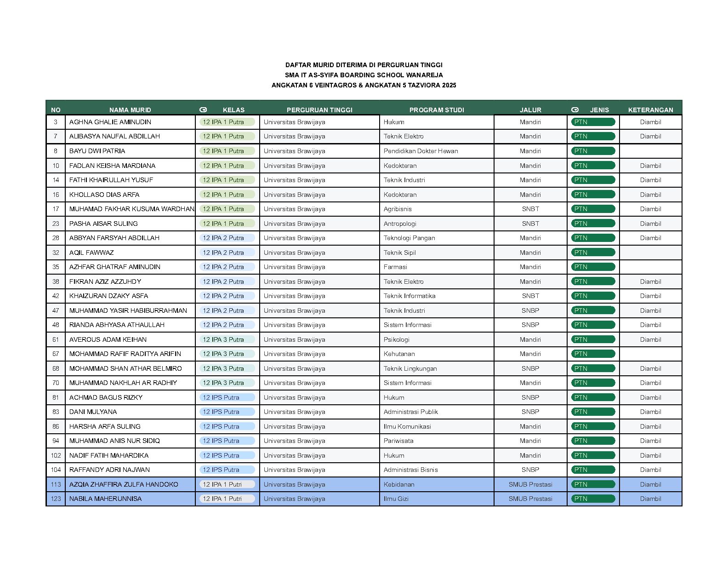The height and width of the screenshot is (563, 728).
Task: Click the JALUR column header
Action: [530, 110]
